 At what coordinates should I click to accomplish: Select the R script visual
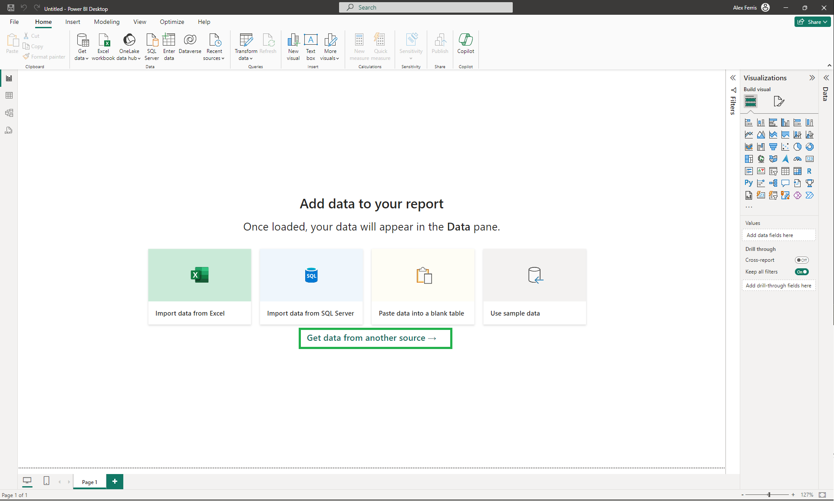(809, 171)
